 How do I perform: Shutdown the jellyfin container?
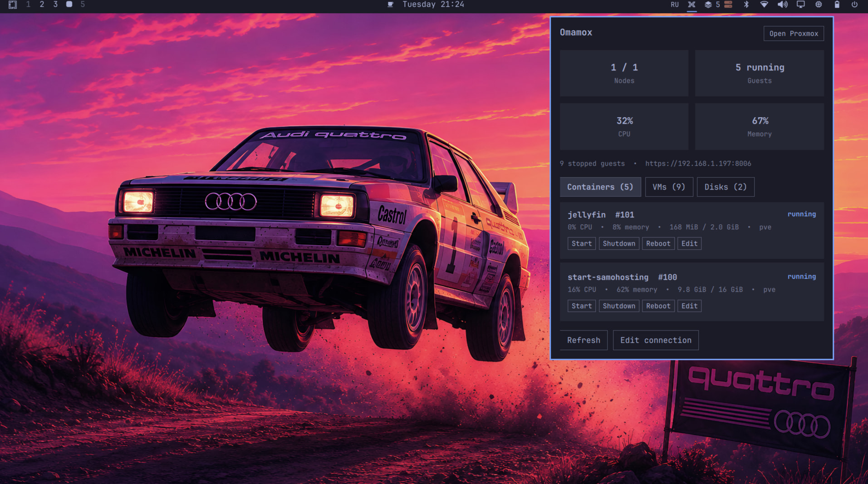click(x=619, y=243)
